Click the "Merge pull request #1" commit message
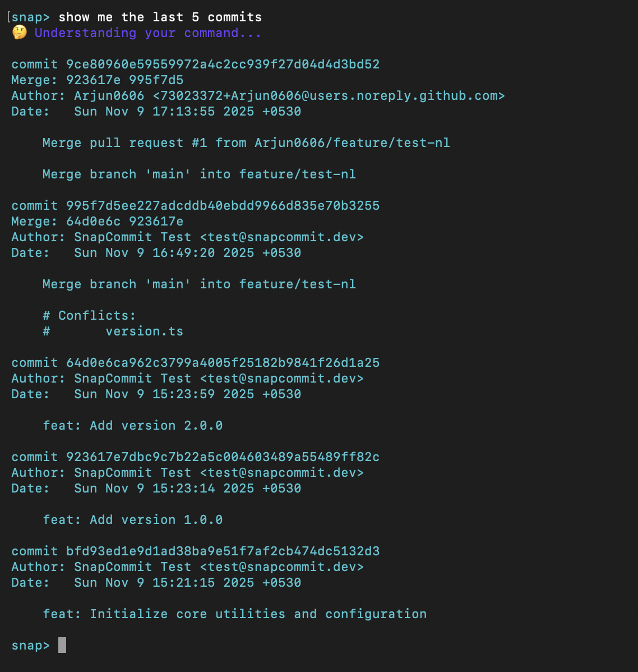Image resolution: width=638 pixels, height=672 pixels. [x=246, y=142]
